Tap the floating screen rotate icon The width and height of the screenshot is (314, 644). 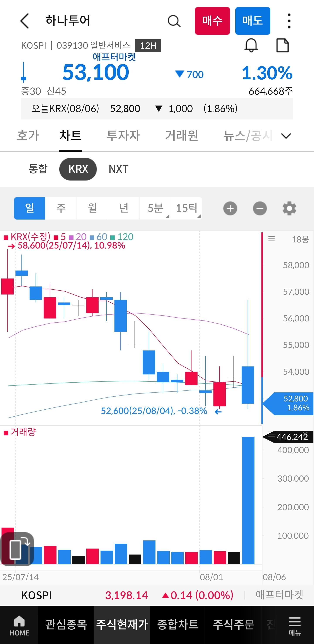(x=17, y=549)
